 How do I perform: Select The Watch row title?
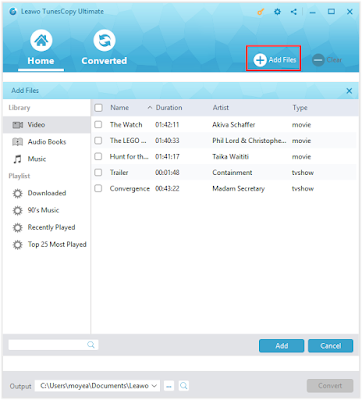(x=126, y=125)
